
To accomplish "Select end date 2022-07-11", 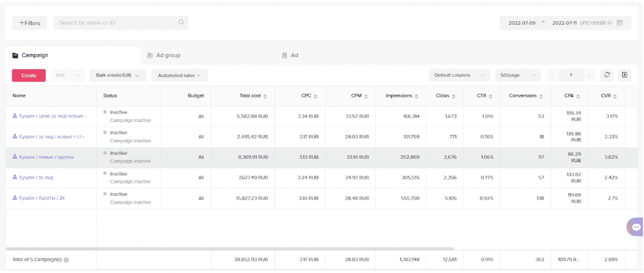I will pyautogui.click(x=565, y=23).
